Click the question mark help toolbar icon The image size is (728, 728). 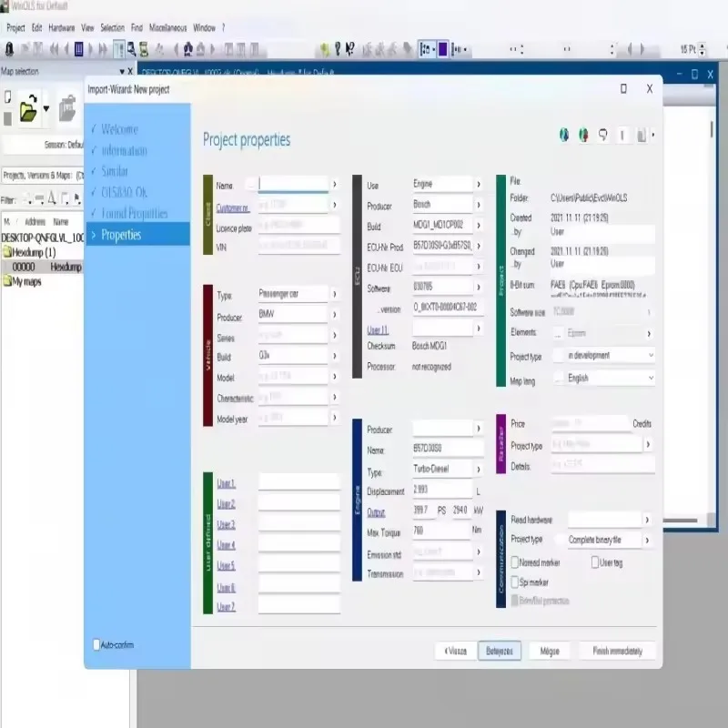click(338, 49)
